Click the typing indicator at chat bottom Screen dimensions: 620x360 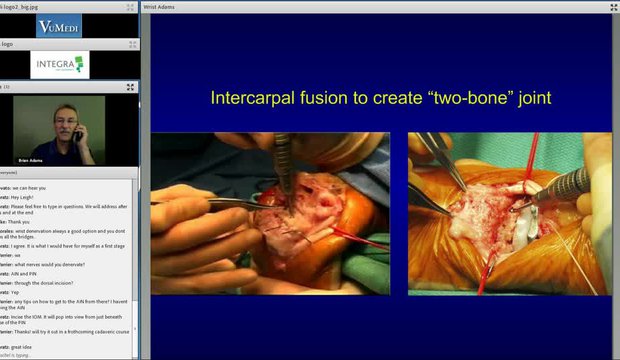pyautogui.click(x=15, y=355)
